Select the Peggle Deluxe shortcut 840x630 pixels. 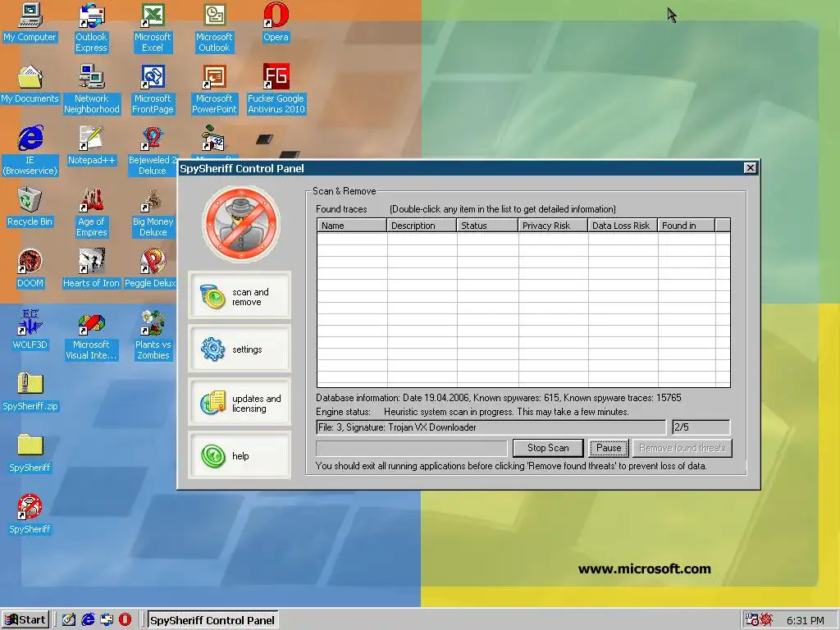coord(151,269)
